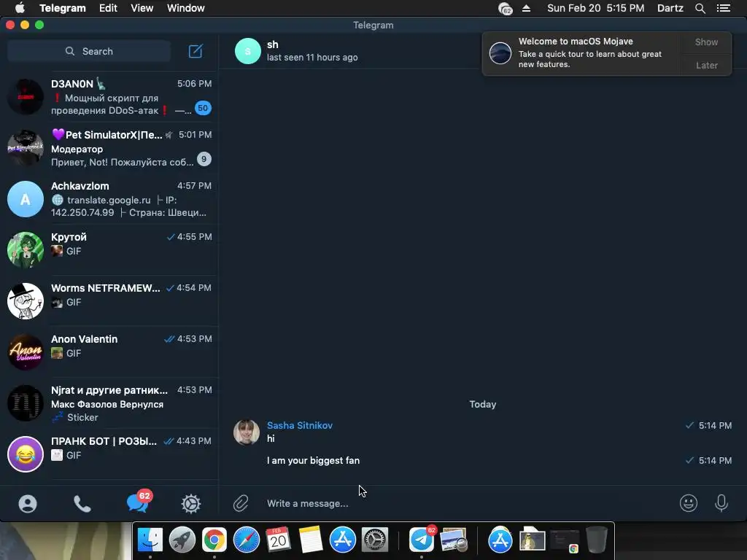Open the D3AN0N chat

coord(109,97)
